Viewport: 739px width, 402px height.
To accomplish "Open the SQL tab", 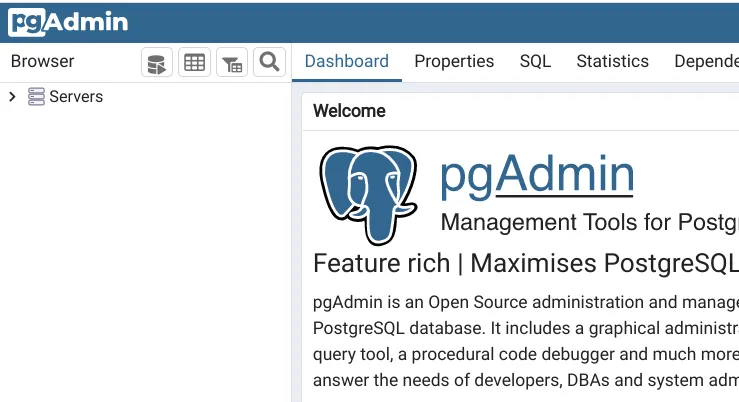I will [535, 61].
